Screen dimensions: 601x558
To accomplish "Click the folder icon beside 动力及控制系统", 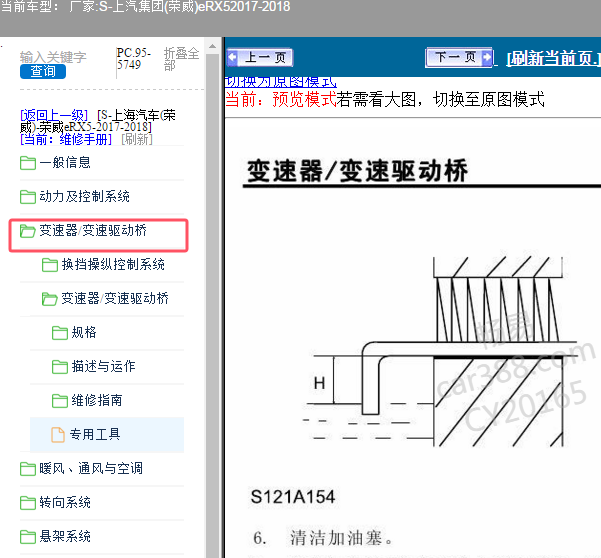I will coord(28,197).
